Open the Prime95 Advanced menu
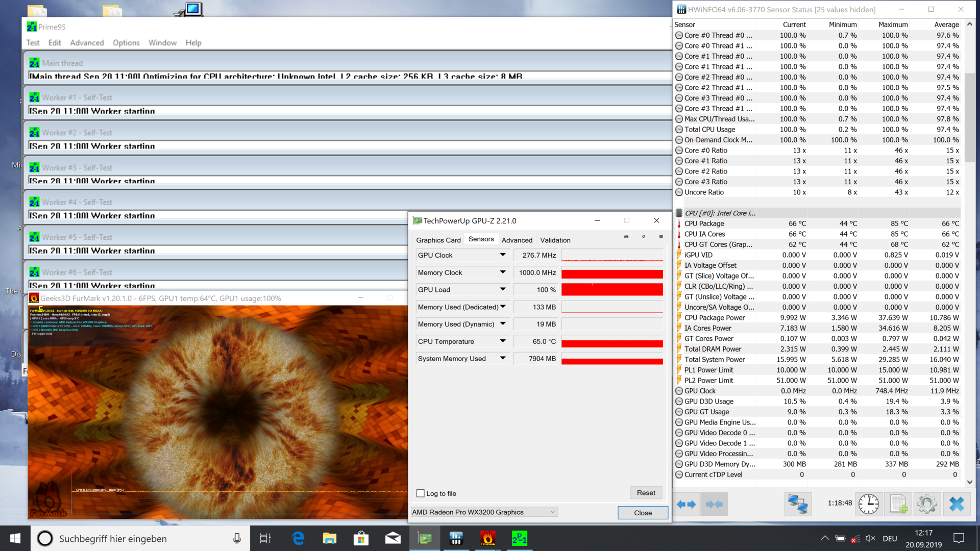The height and width of the screenshot is (551, 980). pos(87,43)
